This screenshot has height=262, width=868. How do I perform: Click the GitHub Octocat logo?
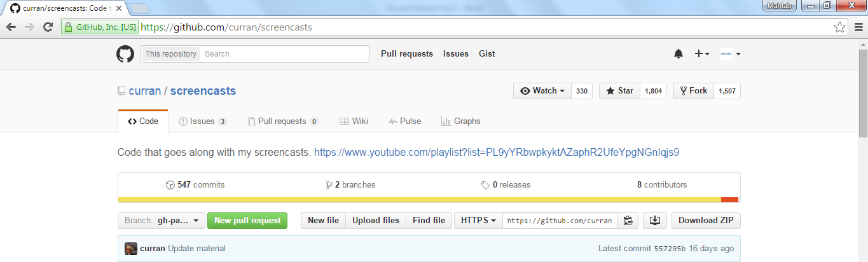[x=125, y=54]
